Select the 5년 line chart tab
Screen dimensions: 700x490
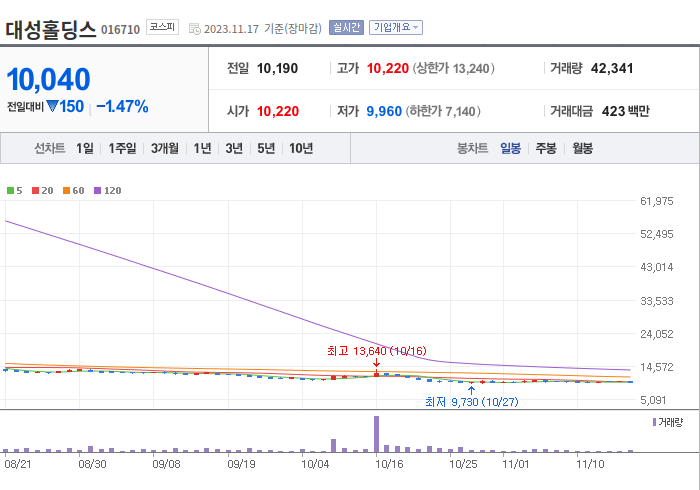266,148
